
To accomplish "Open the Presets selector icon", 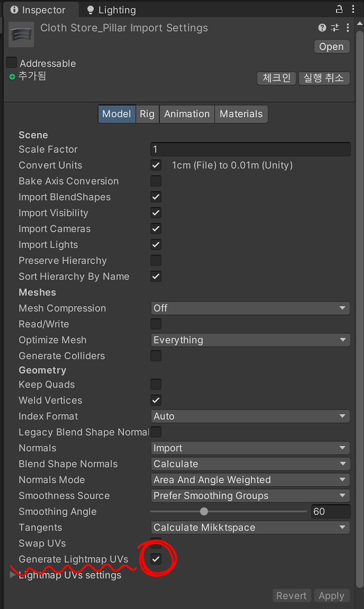I will (x=335, y=28).
